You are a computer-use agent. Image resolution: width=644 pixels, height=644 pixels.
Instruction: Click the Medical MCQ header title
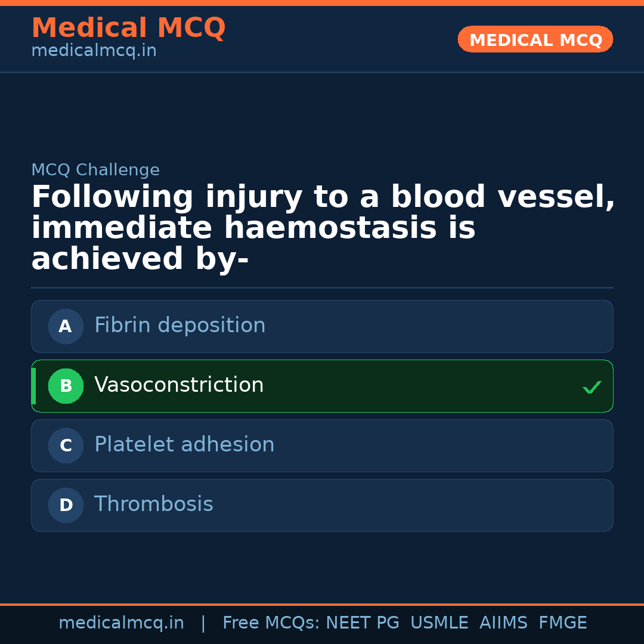point(128,28)
